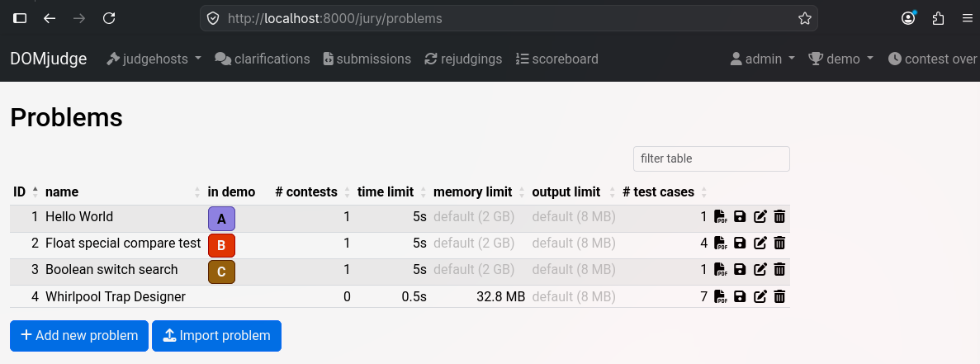Delete Whirlpool Trap Designer problem

[x=779, y=296]
